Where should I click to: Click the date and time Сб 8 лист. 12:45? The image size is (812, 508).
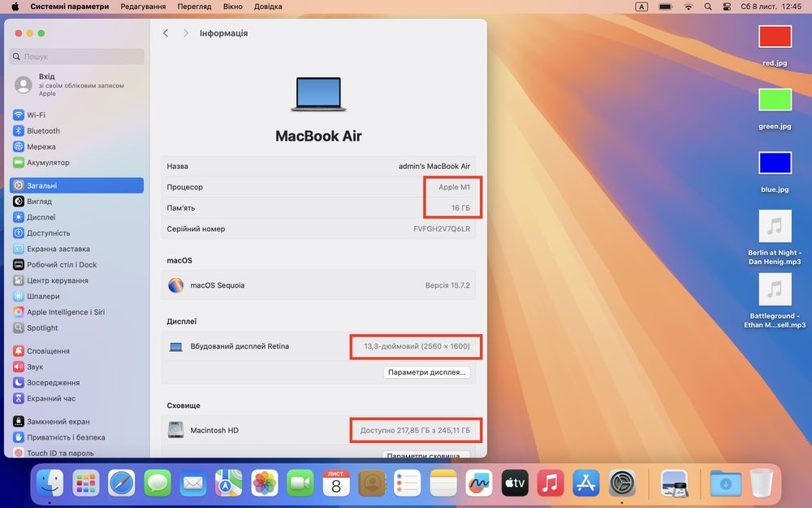pyautogui.click(x=771, y=7)
